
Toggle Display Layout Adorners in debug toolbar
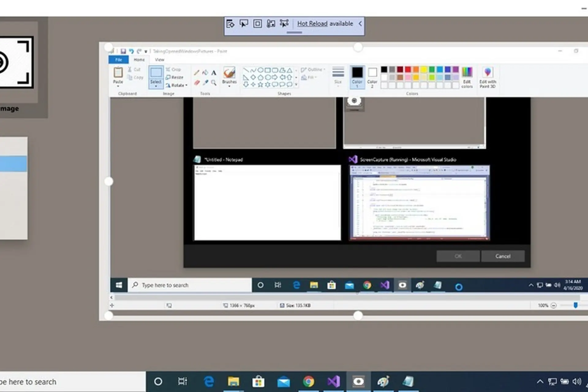pyautogui.click(x=258, y=24)
